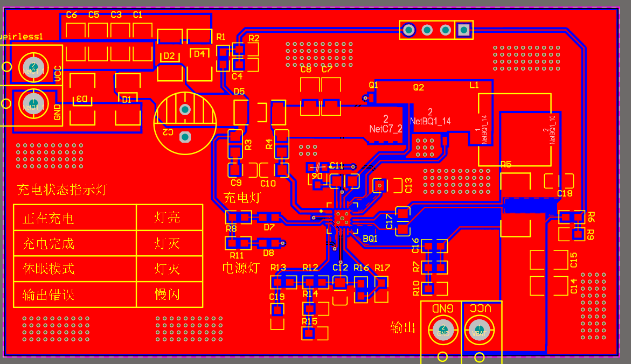Click pad 1 NetD1_1 of wireless connector
The image size is (631, 364).
[33, 103]
